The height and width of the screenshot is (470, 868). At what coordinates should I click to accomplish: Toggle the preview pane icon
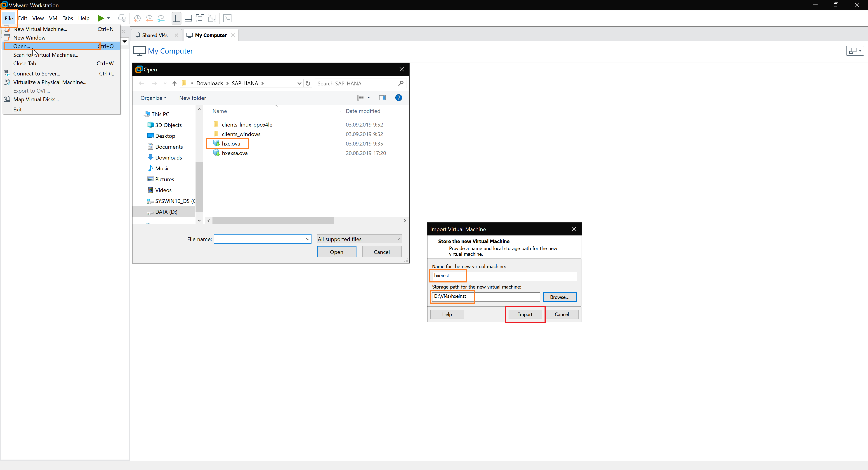[x=382, y=98]
